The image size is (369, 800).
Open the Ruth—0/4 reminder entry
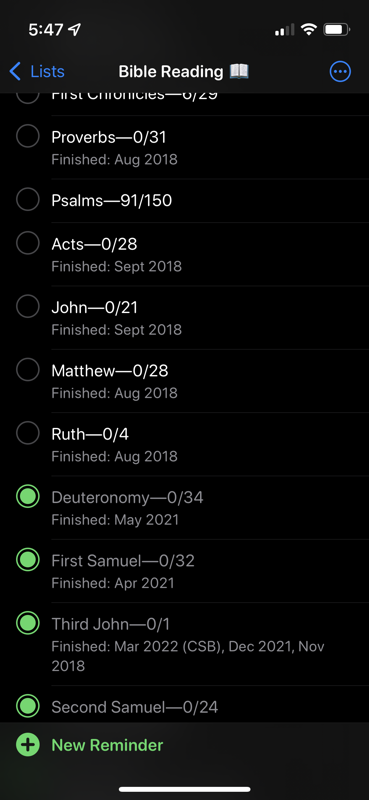click(90, 434)
